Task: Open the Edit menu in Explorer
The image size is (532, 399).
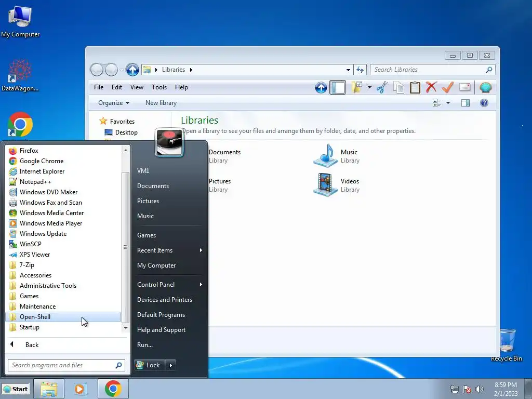Action: click(x=117, y=87)
